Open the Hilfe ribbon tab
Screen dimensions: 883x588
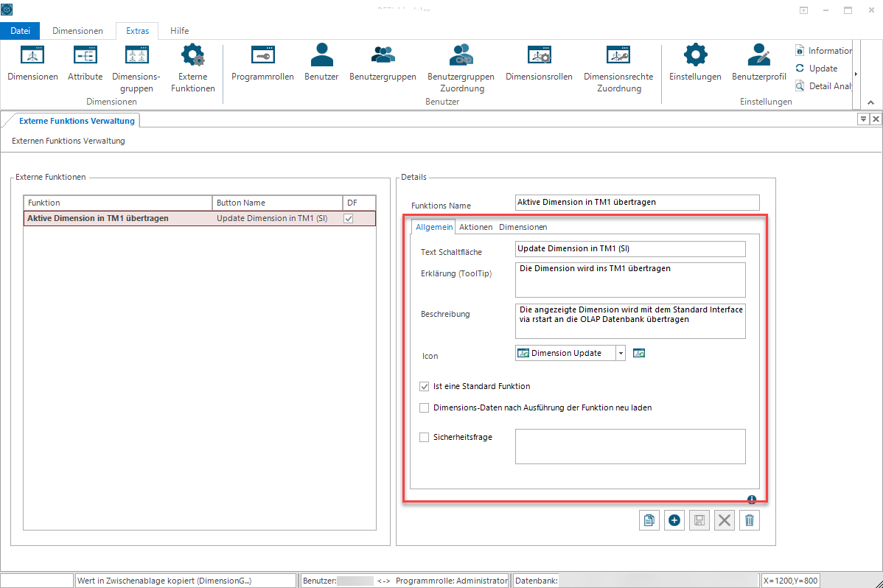coord(180,31)
